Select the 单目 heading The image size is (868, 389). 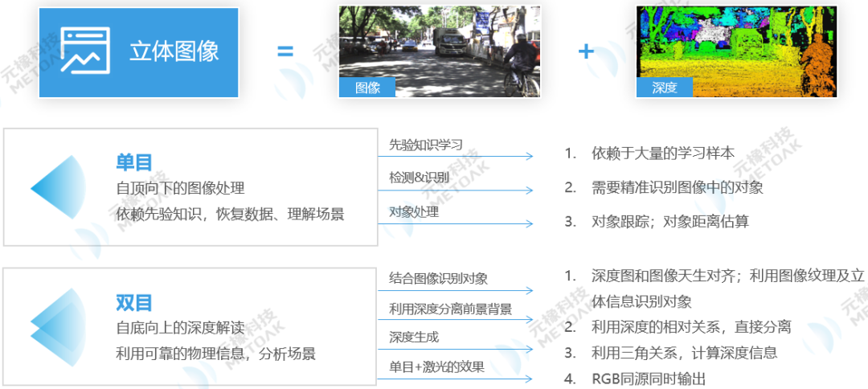(x=134, y=162)
